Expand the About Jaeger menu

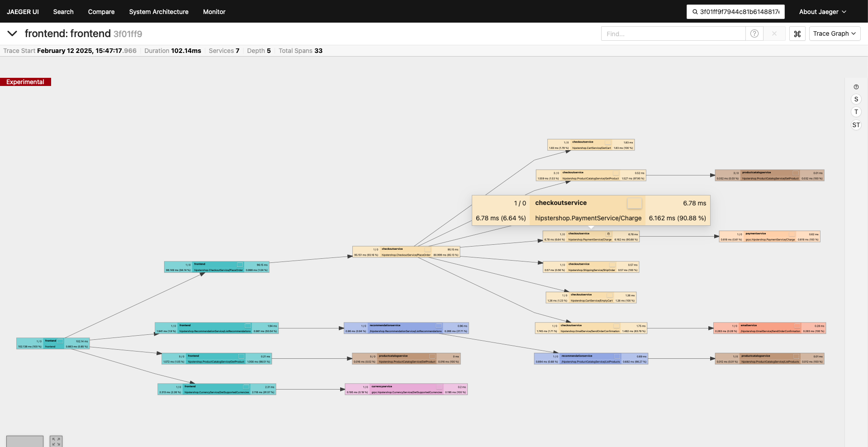click(823, 12)
